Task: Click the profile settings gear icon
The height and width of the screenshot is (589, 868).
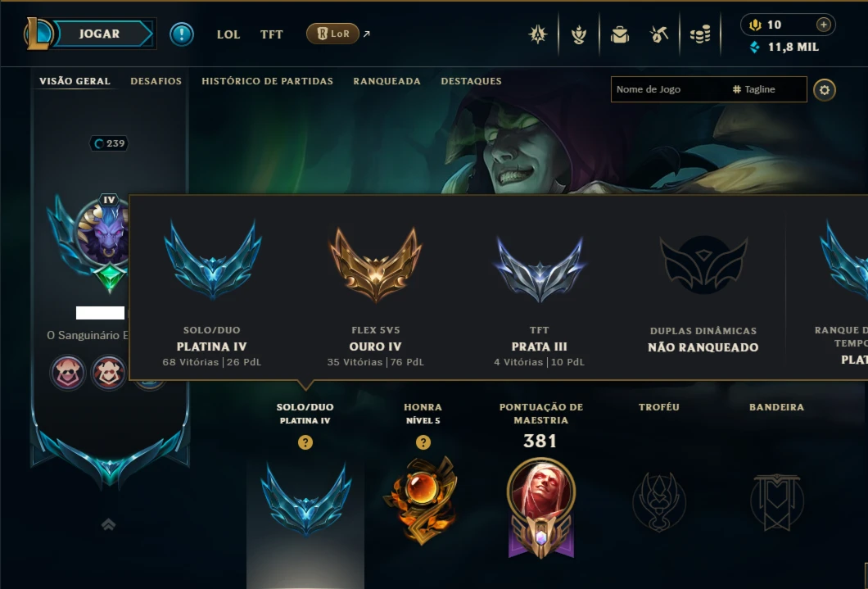Action: click(x=825, y=89)
